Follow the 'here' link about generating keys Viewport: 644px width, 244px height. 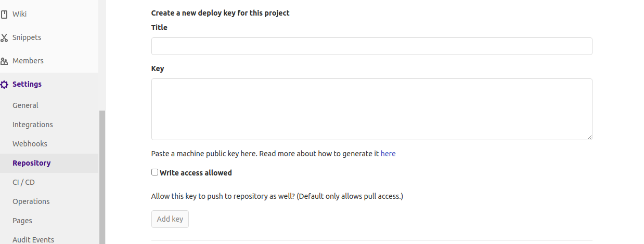(x=388, y=154)
